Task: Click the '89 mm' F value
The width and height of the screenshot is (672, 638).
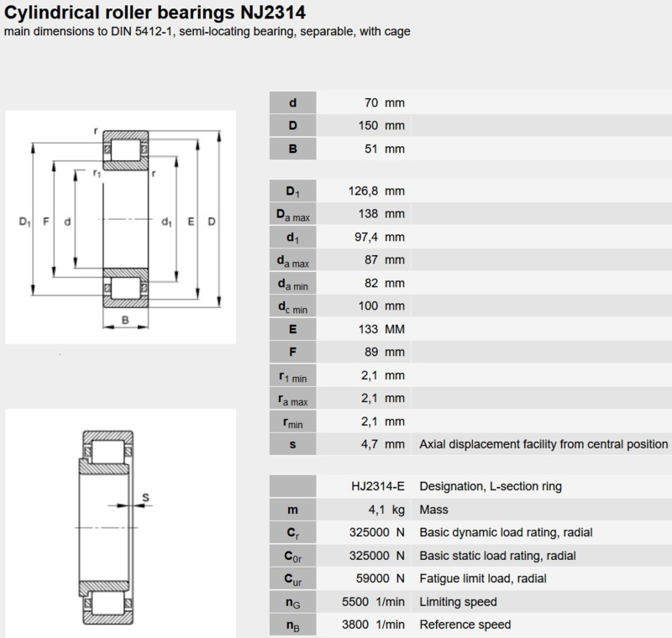Action: (x=384, y=352)
